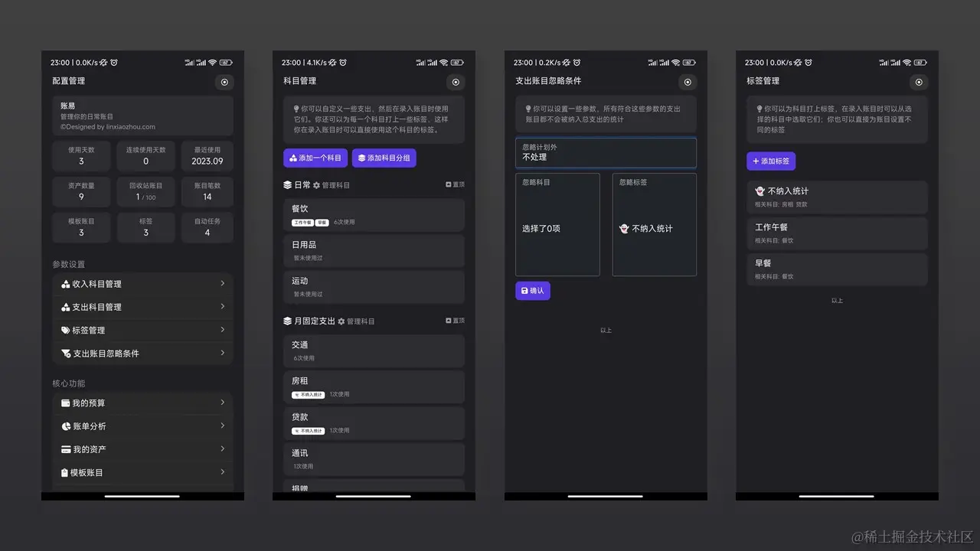Tap the circle icon beside 配置管理 title
The height and width of the screenshot is (551, 980).
pos(224,82)
